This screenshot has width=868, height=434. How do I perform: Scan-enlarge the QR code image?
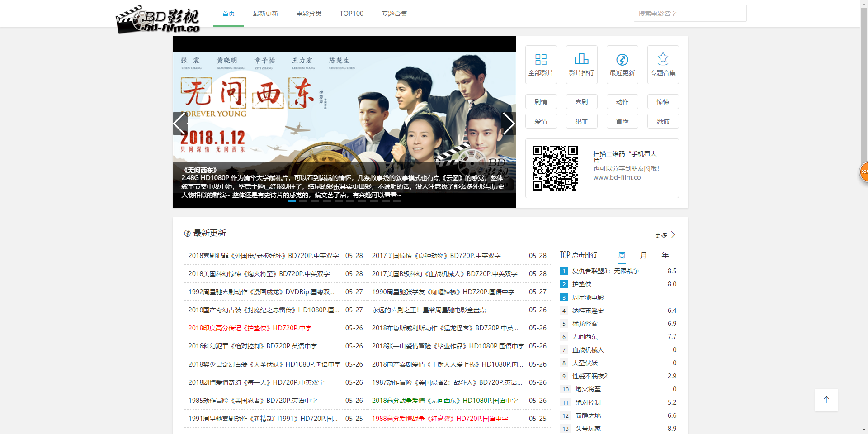click(x=555, y=168)
